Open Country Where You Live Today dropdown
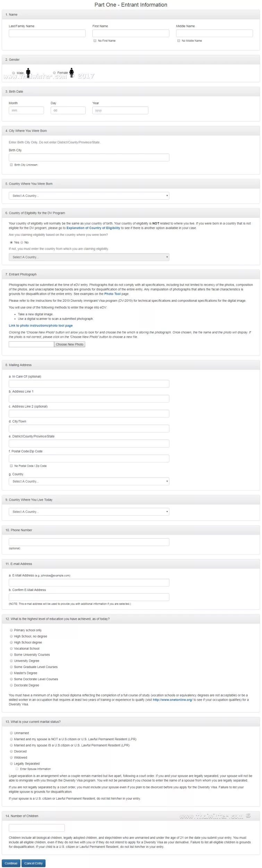Viewport: 262px width, 868px height. click(89, 511)
